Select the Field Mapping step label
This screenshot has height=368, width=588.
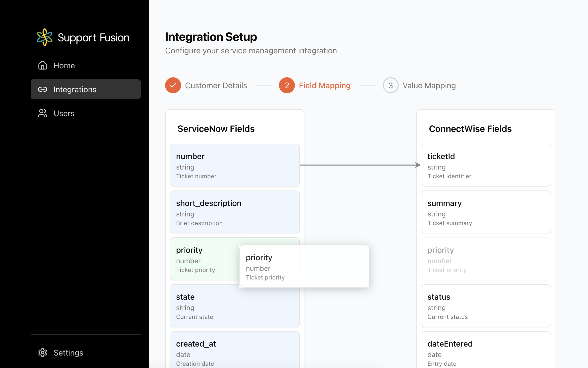tap(325, 86)
